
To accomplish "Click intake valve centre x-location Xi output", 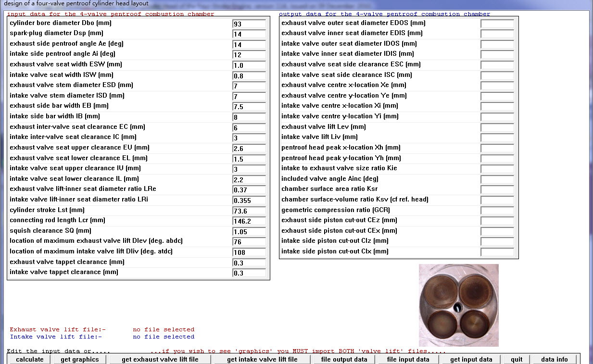I will tap(497, 107).
